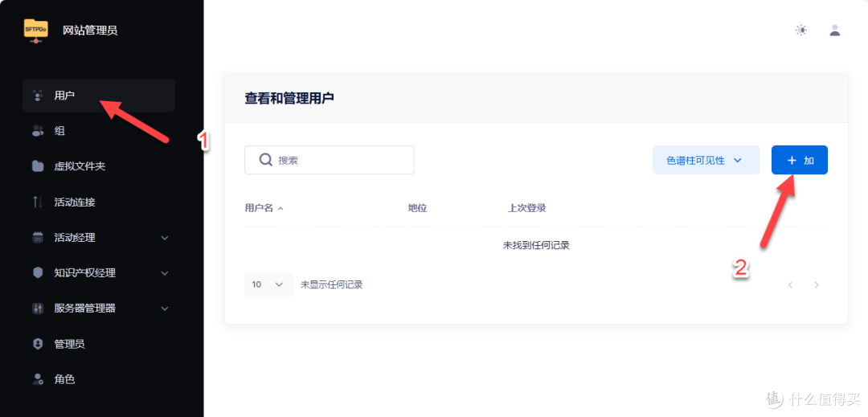
Task: Click the 未找到任何记录 message
Action: [x=536, y=246]
